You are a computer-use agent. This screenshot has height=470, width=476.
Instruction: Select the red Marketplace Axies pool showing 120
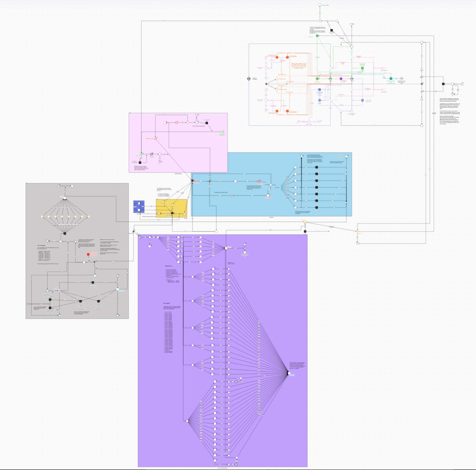(x=156, y=139)
